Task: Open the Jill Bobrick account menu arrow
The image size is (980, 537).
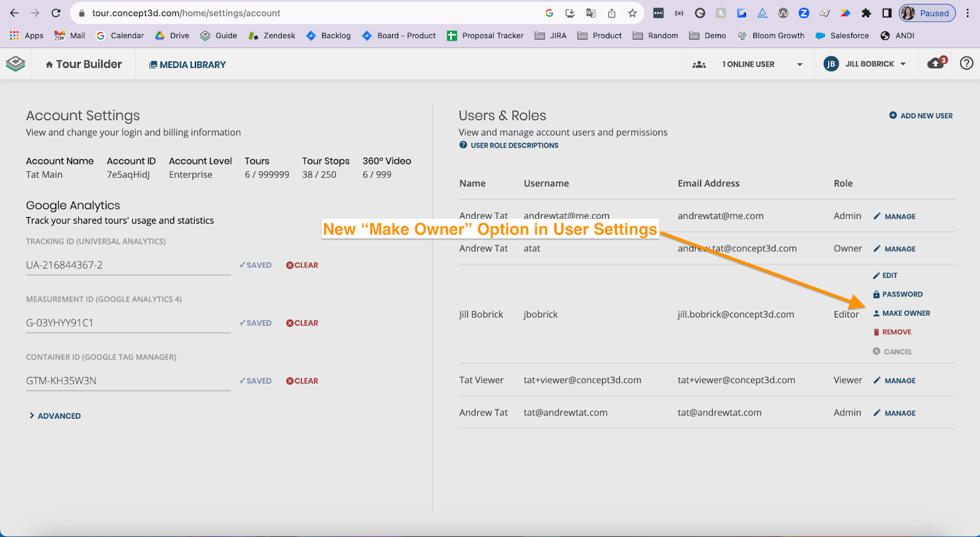Action: point(903,64)
